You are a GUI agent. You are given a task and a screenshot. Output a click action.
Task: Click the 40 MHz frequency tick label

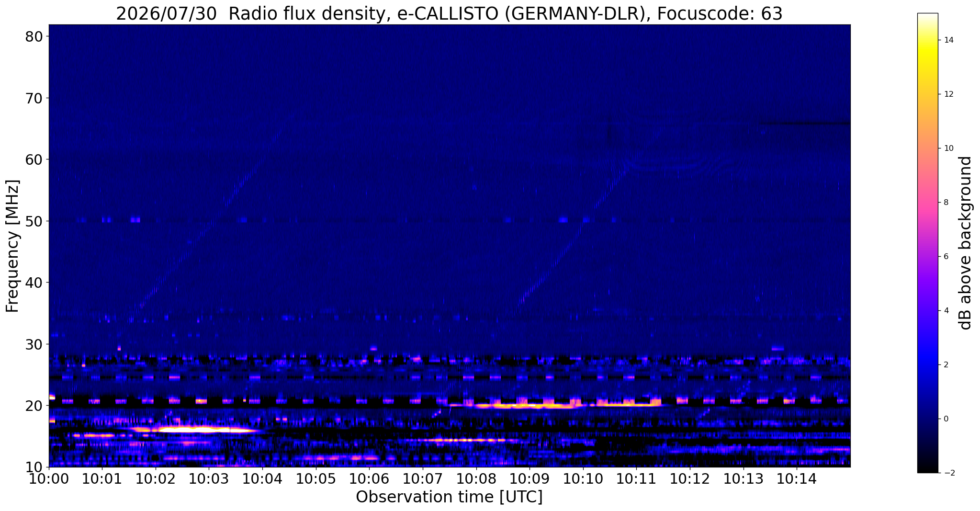[34, 283]
